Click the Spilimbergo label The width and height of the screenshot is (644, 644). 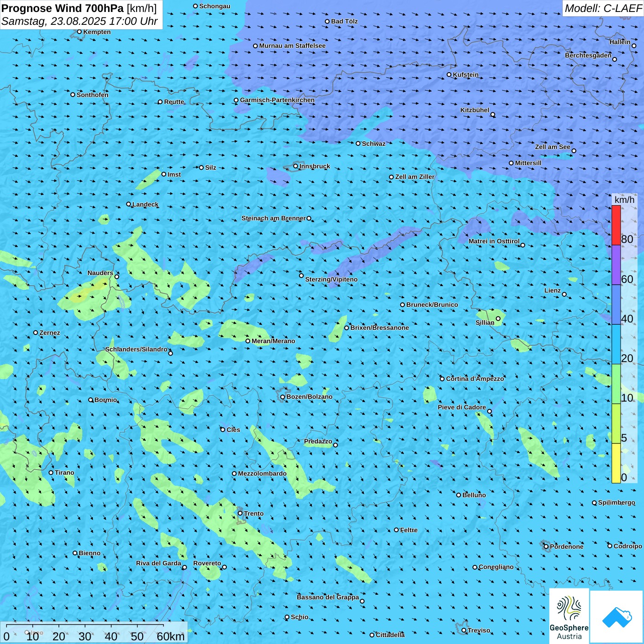(x=616, y=502)
